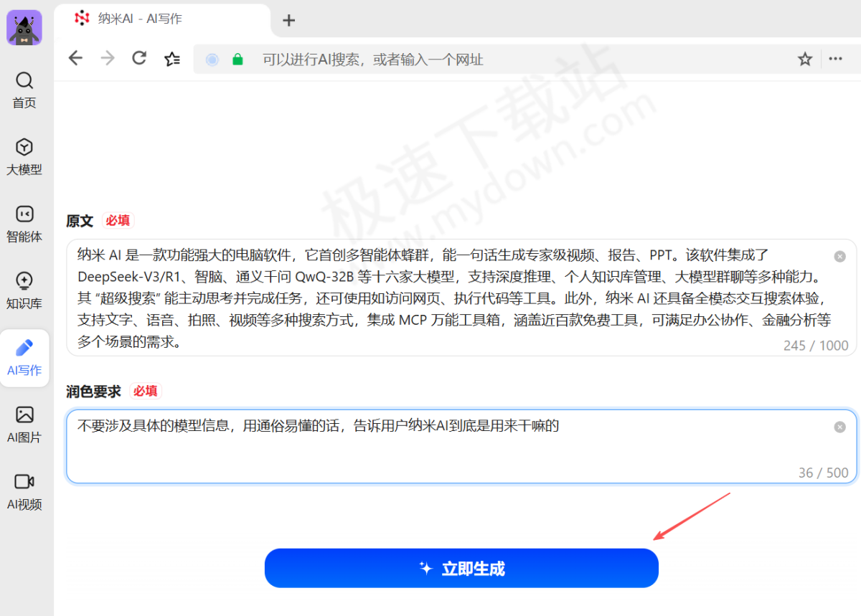
Task: Star the current page as favorite
Action: tap(804, 60)
